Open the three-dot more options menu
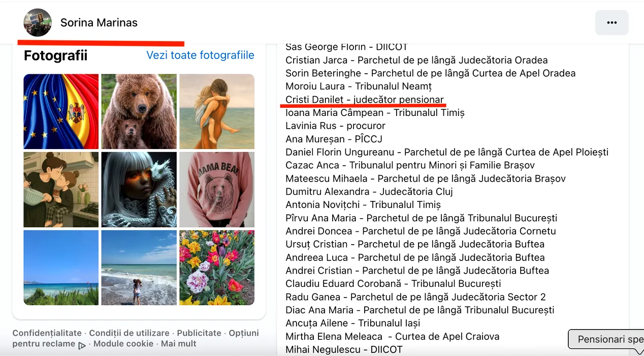The height and width of the screenshot is (356, 644). [611, 22]
